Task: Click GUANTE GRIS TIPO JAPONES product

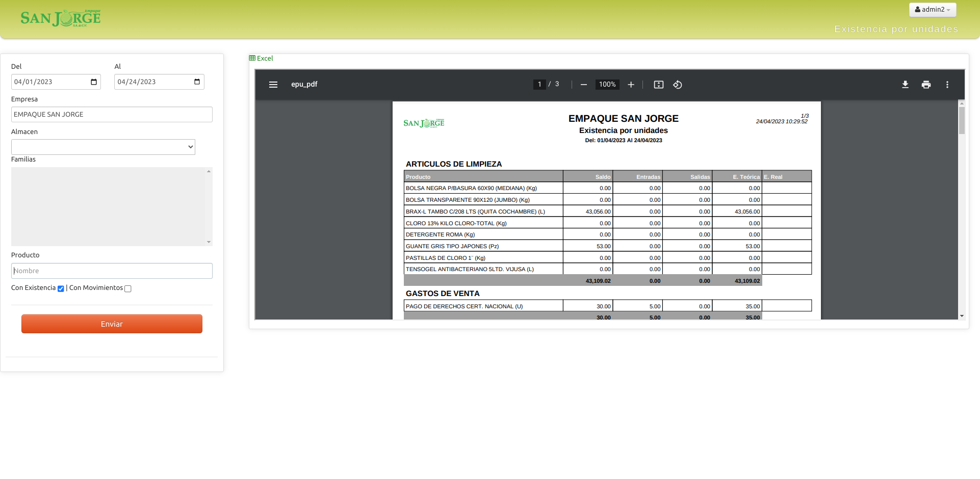Action: tap(452, 247)
